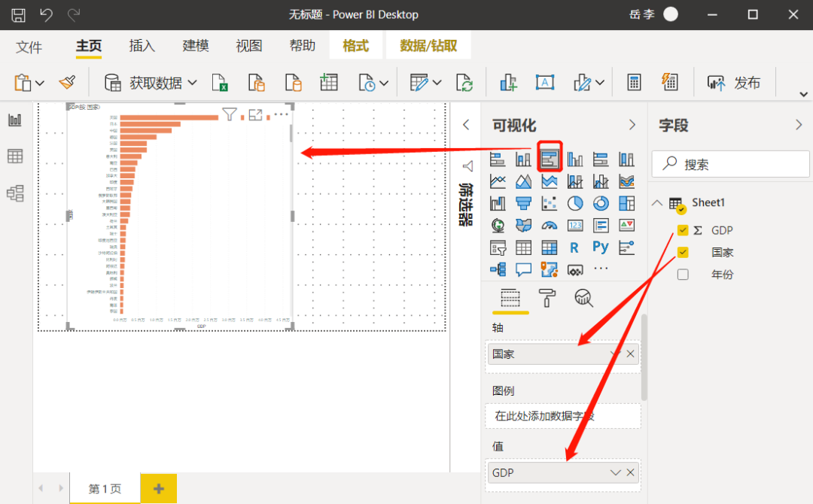Switch to the 视图 ribbon tab
Image resolution: width=813 pixels, height=504 pixels.
(x=249, y=46)
